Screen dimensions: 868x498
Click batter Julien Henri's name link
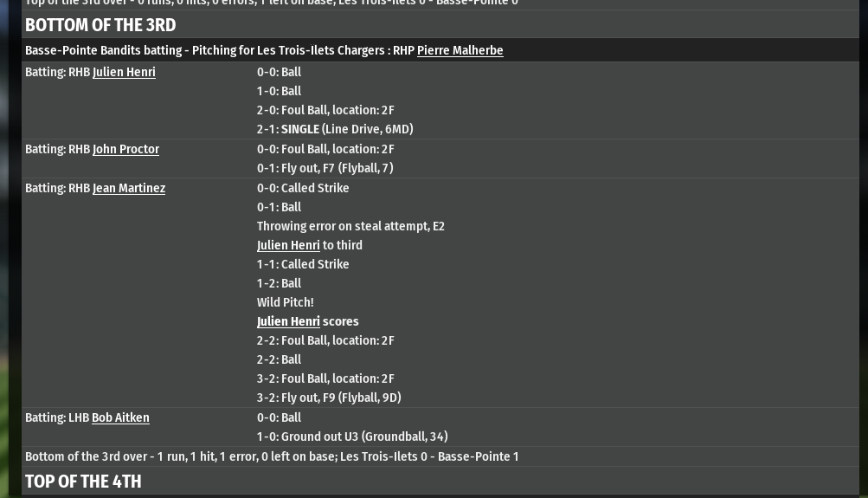click(124, 72)
